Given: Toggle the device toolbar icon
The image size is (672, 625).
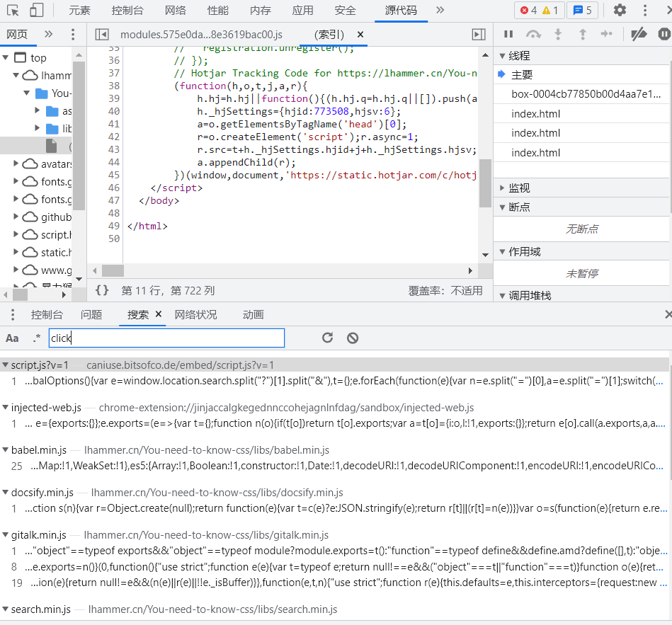Looking at the screenshot, I should (x=37, y=10).
